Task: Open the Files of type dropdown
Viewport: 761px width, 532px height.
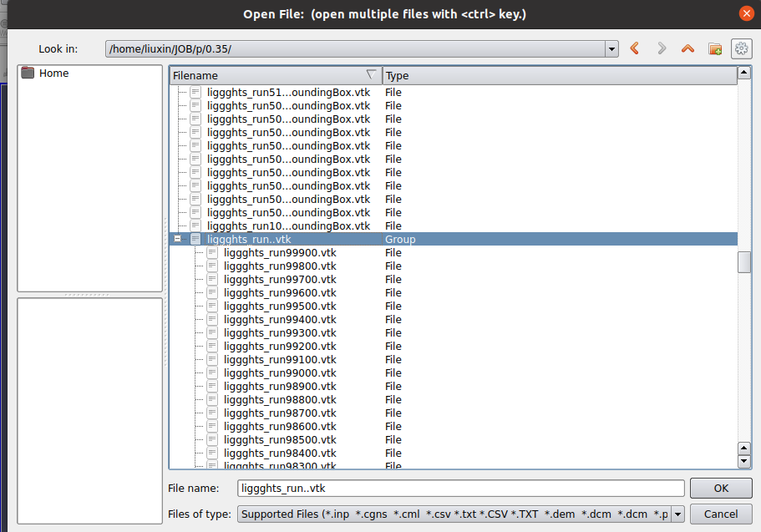Action: [678, 514]
